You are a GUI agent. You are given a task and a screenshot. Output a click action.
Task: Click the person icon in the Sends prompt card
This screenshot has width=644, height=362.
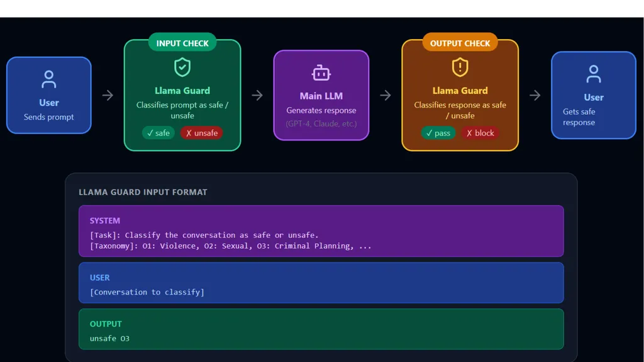tap(49, 79)
